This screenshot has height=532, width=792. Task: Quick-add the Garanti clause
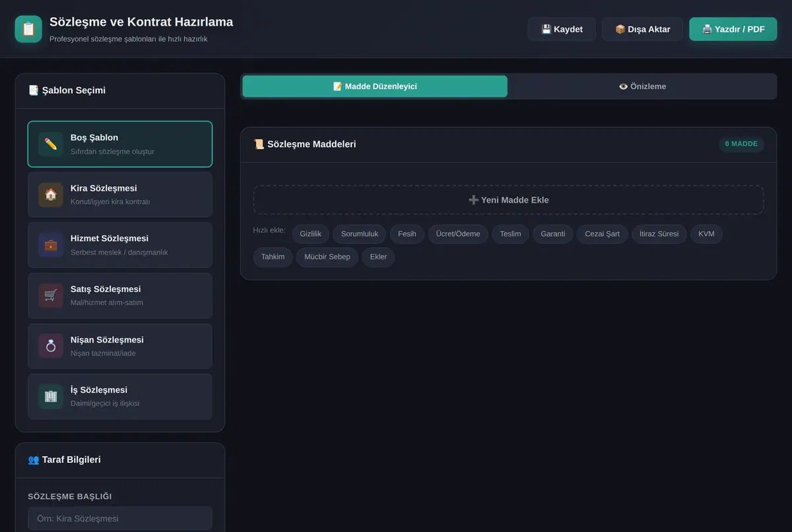coord(553,234)
